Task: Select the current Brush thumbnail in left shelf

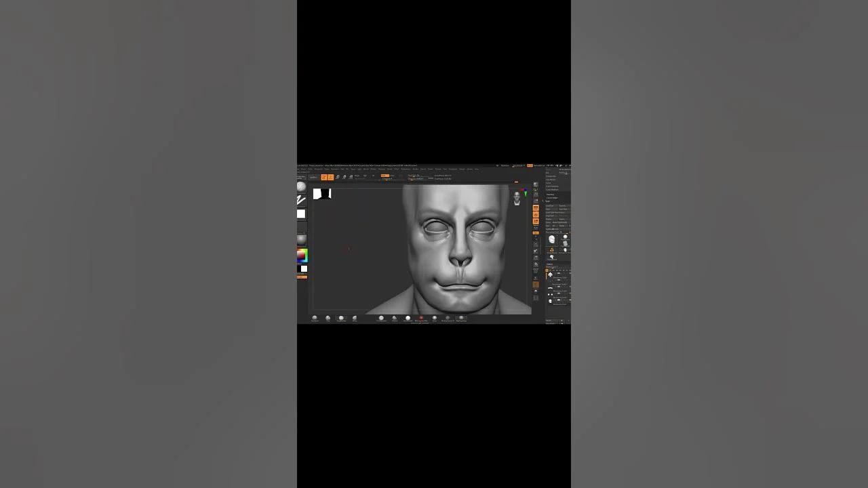Action: (x=300, y=188)
